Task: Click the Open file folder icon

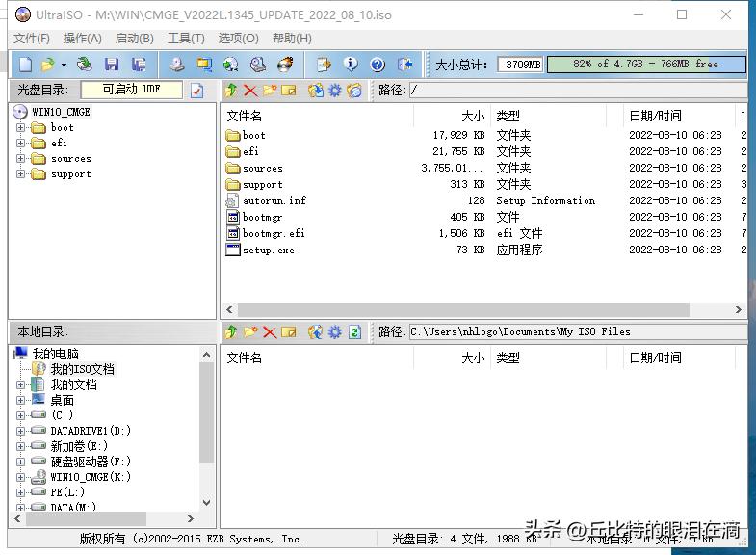Action: tap(48, 65)
